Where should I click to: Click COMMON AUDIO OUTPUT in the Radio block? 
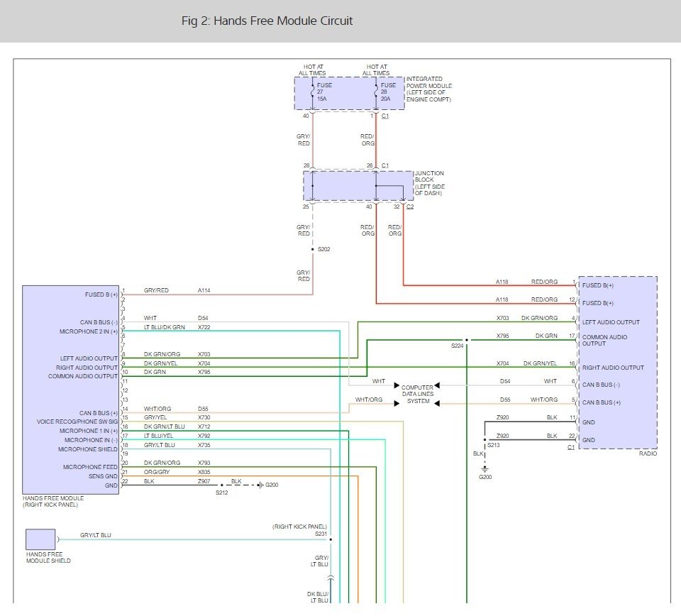[604, 340]
